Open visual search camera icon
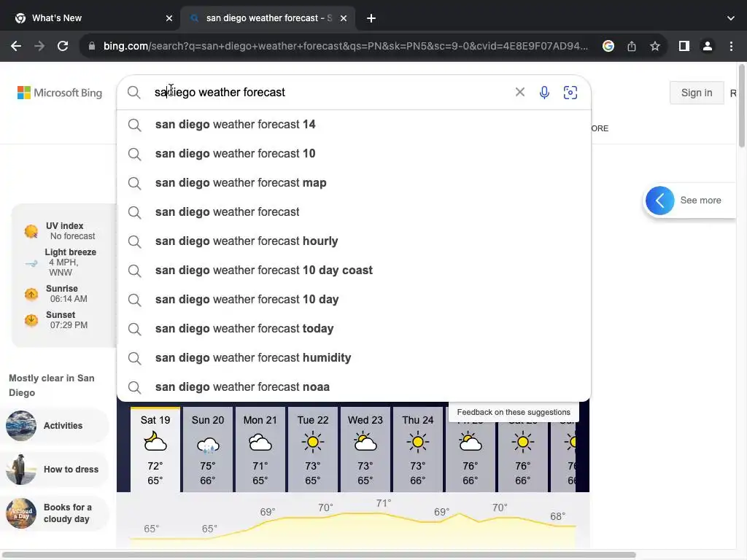The width and height of the screenshot is (747, 560). (570, 93)
